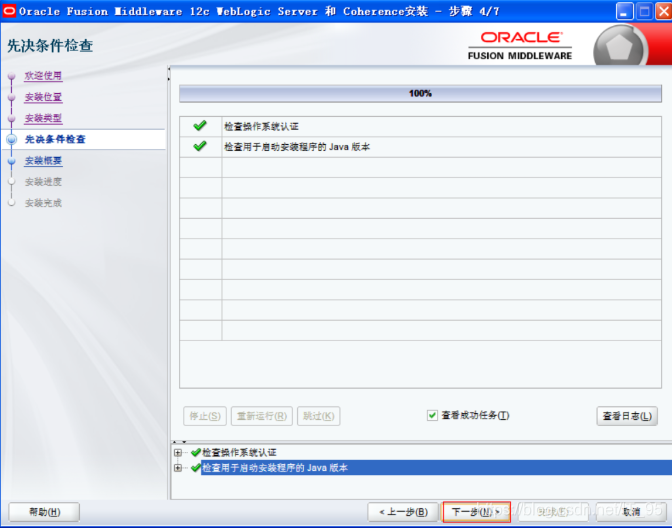Go to the 安装位置 step
The image size is (672, 528).
tap(43, 97)
